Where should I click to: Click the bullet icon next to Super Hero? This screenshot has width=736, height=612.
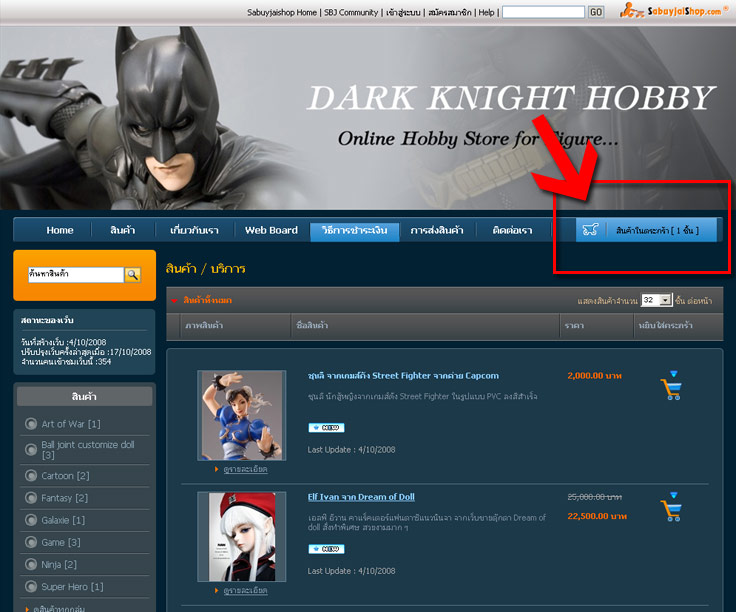[x=31, y=587]
